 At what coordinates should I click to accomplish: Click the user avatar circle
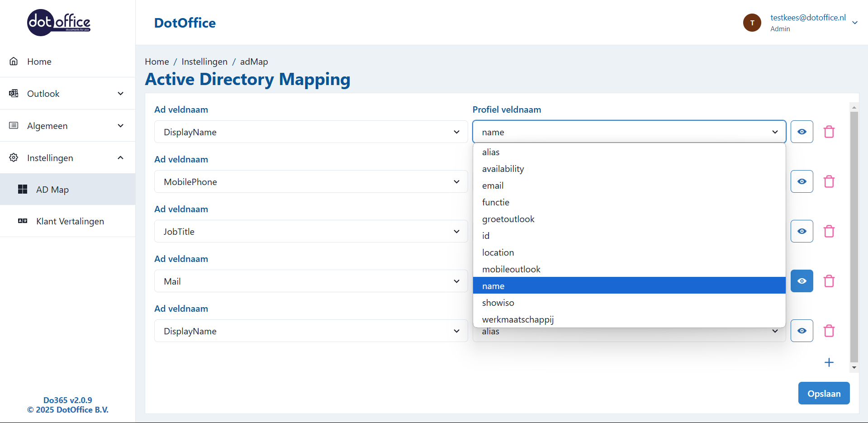[752, 23]
